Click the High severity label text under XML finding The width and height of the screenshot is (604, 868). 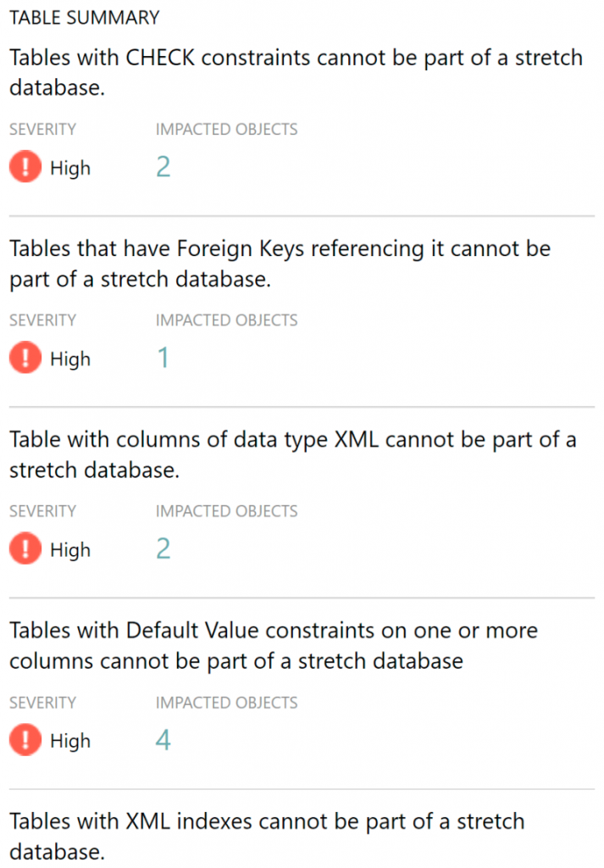(x=71, y=549)
